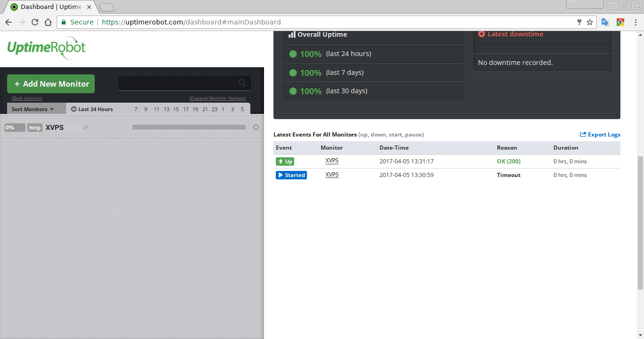The width and height of the screenshot is (644, 339).
Task: Click the Reason column header
Action: click(x=507, y=148)
